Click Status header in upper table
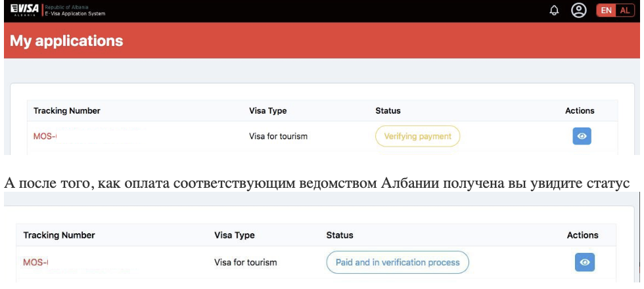Screen dimensions: 644x289 [x=388, y=111]
